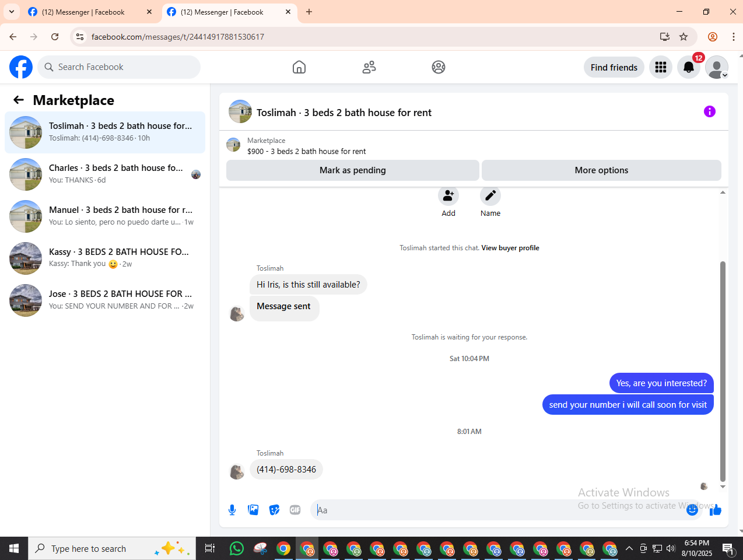Attach a file using the photo icon
The height and width of the screenshot is (560, 743).
point(253,510)
